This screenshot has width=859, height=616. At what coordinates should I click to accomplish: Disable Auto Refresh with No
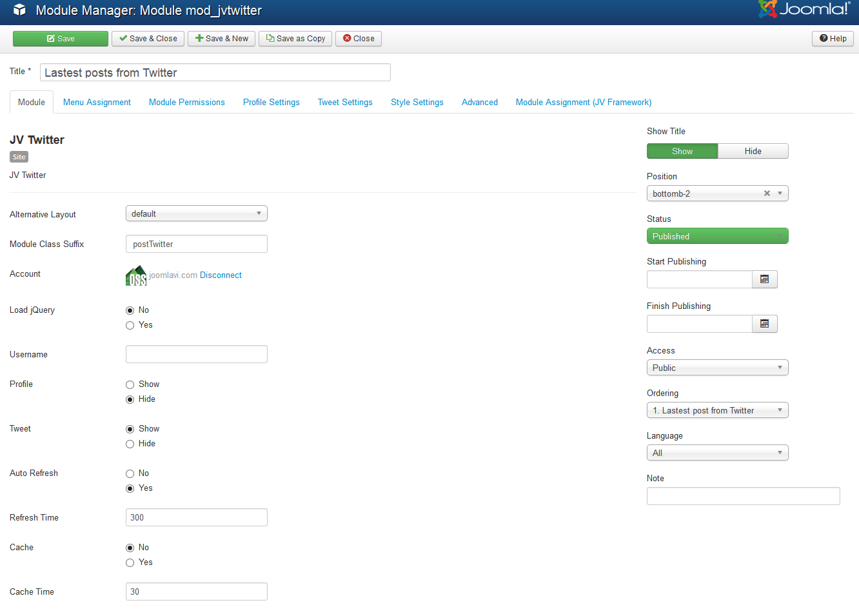pos(130,474)
